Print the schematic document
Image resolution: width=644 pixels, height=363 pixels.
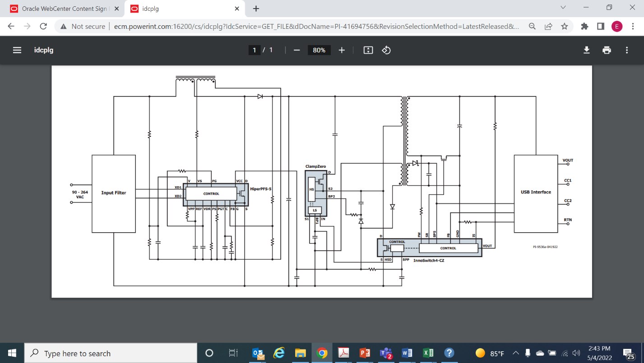pyautogui.click(x=607, y=50)
